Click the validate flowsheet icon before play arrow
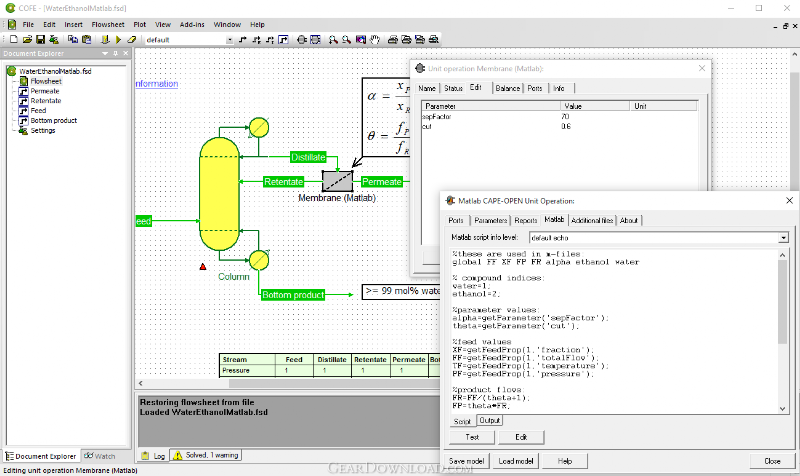Image resolution: width=800 pixels, height=476 pixels. point(105,39)
